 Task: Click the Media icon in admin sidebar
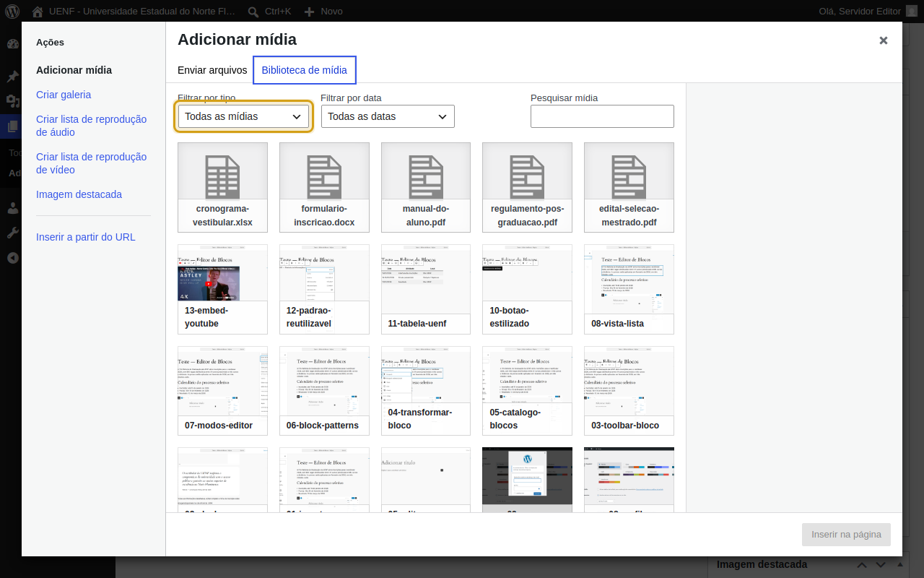pos(12,100)
